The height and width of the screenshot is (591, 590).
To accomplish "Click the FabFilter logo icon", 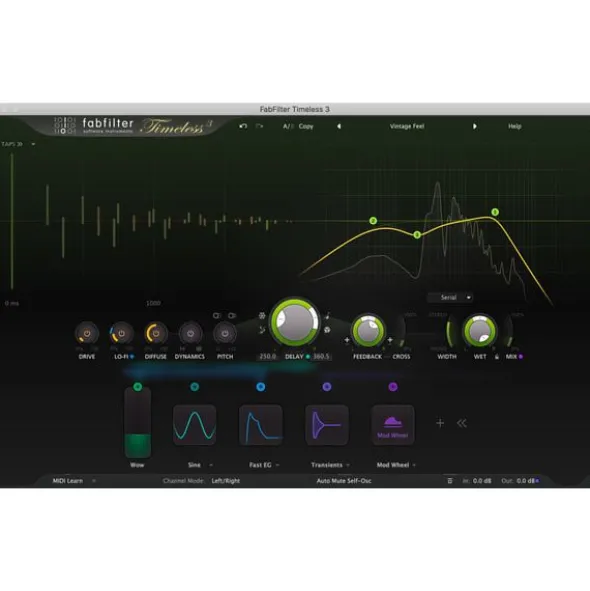I will point(65,126).
